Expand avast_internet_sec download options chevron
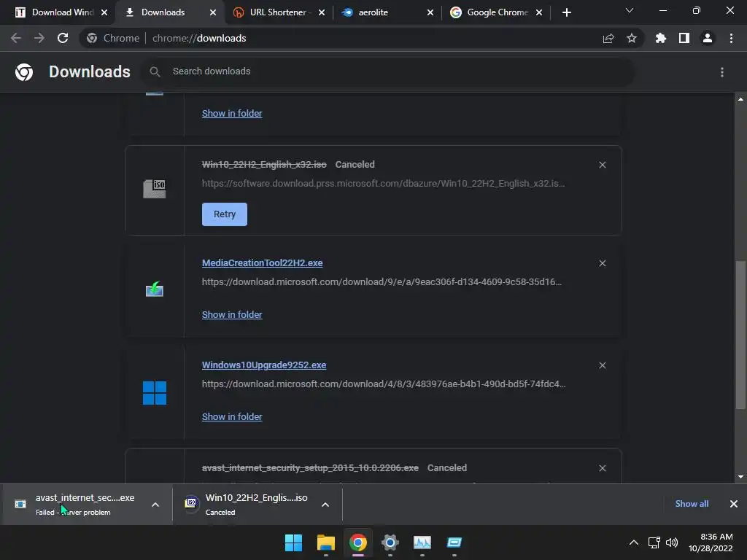The width and height of the screenshot is (747, 560). pyautogui.click(x=155, y=505)
